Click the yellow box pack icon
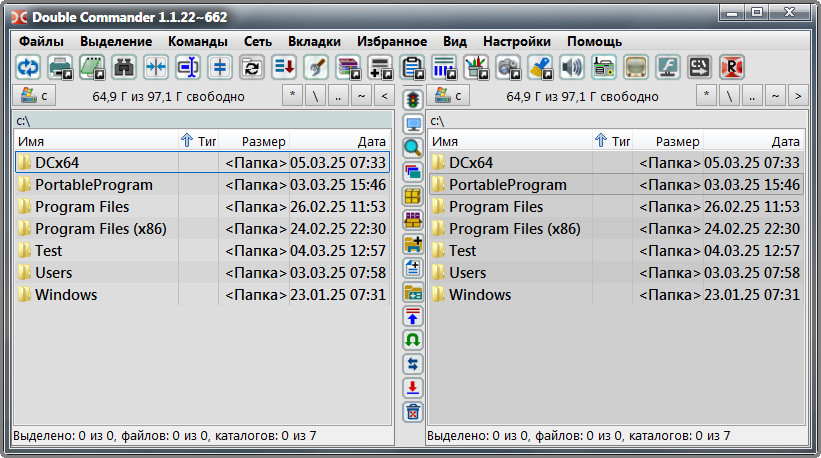 [x=413, y=196]
